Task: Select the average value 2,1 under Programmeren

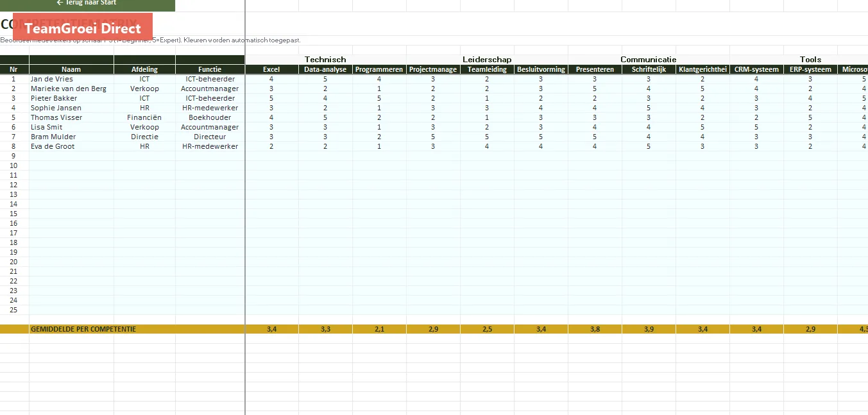Action: pyautogui.click(x=379, y=329)
